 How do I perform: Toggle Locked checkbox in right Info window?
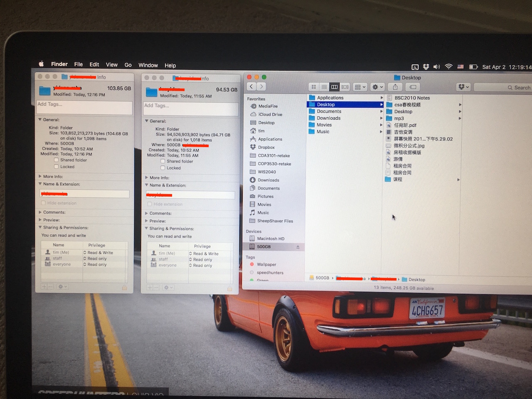pyautogui.click(x=163, y=168)
